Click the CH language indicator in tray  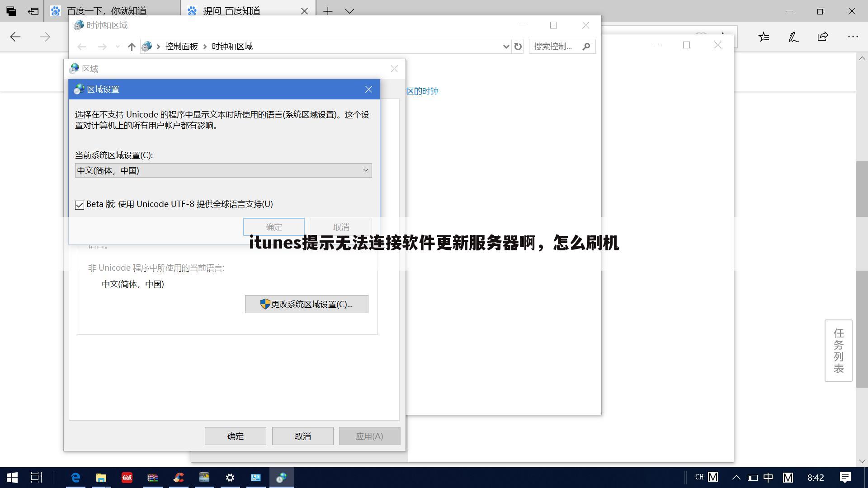click(699, 477)
